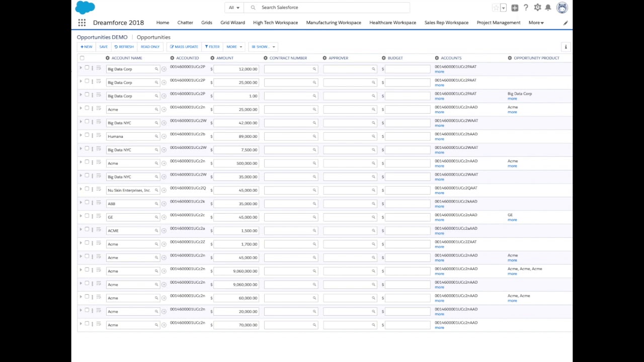Screen dimensions: 644x362
Task: Open the Chatter tab
Action: click(185, 23)
